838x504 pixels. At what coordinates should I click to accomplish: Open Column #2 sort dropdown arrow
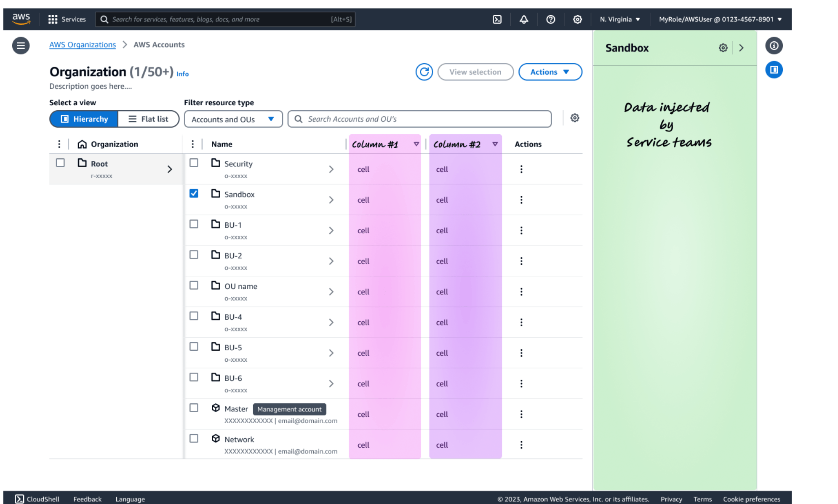click(x=495, y=144)
